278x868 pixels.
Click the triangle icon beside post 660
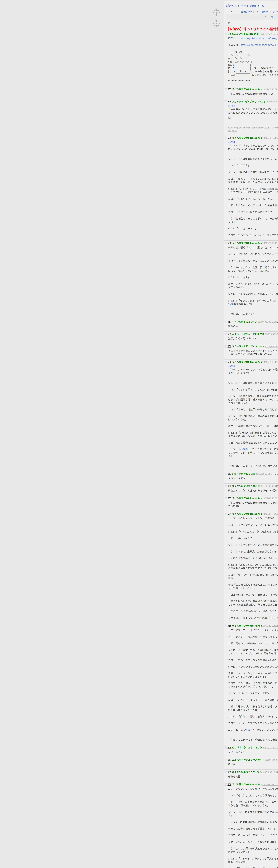click(x=226, y=362)
